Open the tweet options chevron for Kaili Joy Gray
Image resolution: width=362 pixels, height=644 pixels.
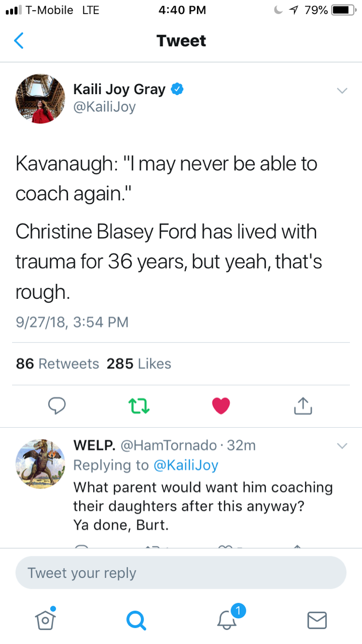(342, 91)
